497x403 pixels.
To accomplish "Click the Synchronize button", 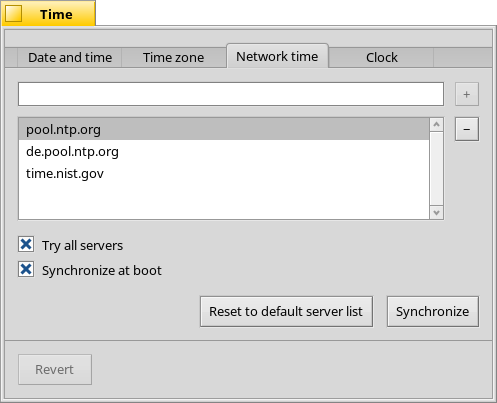I will [433, 312].
